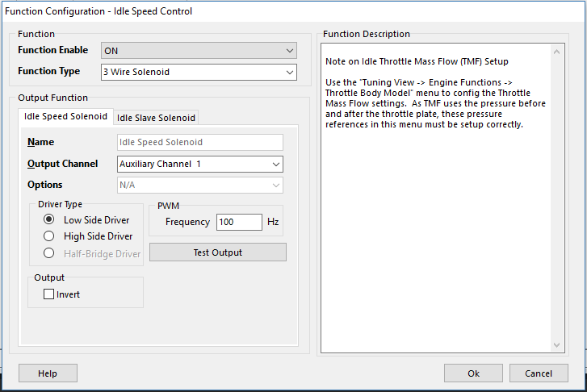Switch to Idle Speed Solenoid tab
The image size is (587, 392).
65,116
